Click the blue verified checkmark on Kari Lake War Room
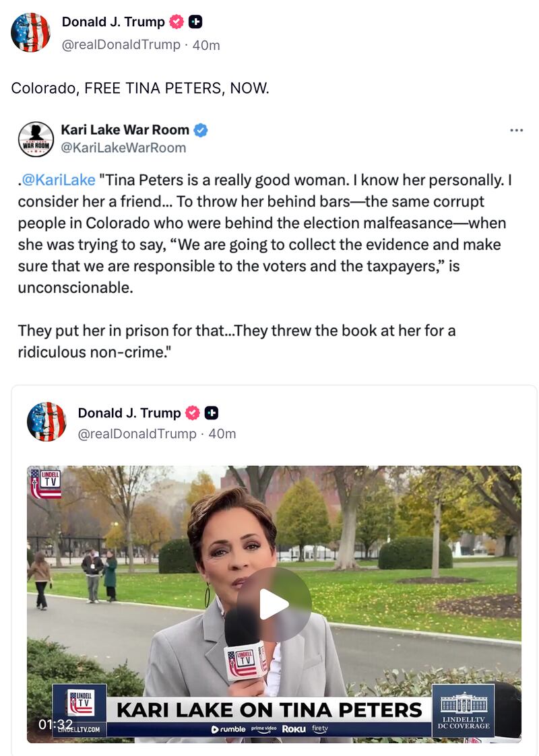Viewport: 539px width, 756px height. (x=201, y=130)
